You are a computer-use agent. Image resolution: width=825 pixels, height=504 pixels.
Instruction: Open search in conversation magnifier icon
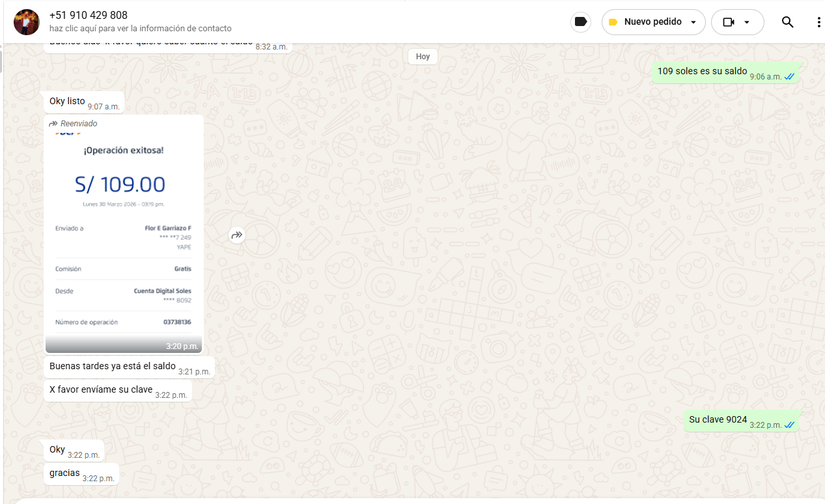787,22
